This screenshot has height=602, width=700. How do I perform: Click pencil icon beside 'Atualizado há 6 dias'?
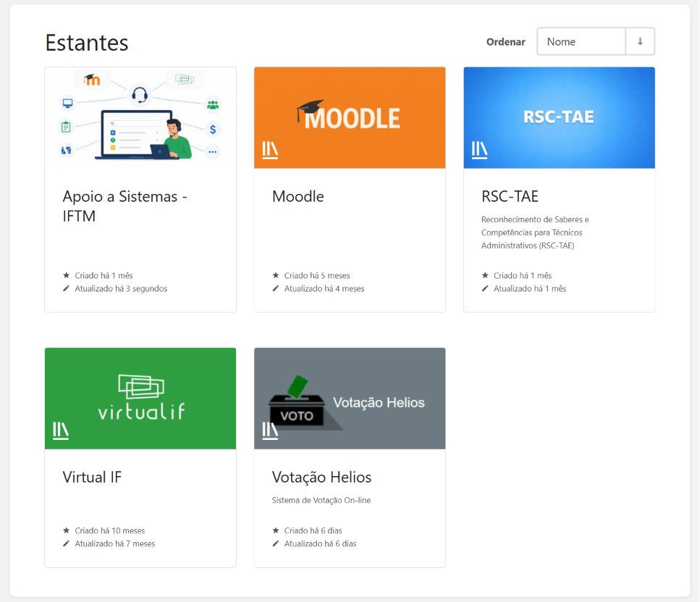point(276,543)
